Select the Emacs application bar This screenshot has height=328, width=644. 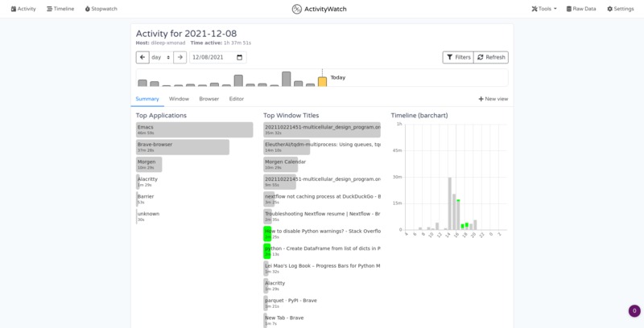click(195, 130)
